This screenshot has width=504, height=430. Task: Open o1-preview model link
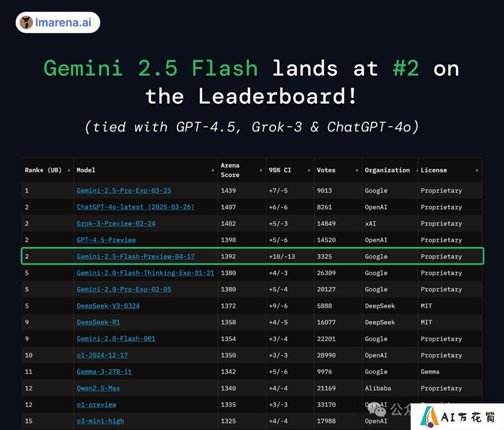pos(96,405)
